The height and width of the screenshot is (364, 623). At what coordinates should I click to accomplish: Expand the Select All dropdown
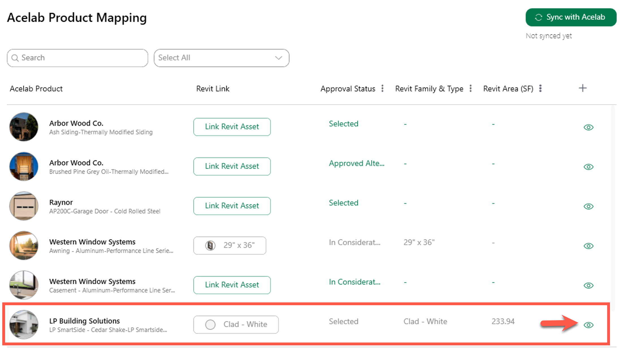pos(221,58)
